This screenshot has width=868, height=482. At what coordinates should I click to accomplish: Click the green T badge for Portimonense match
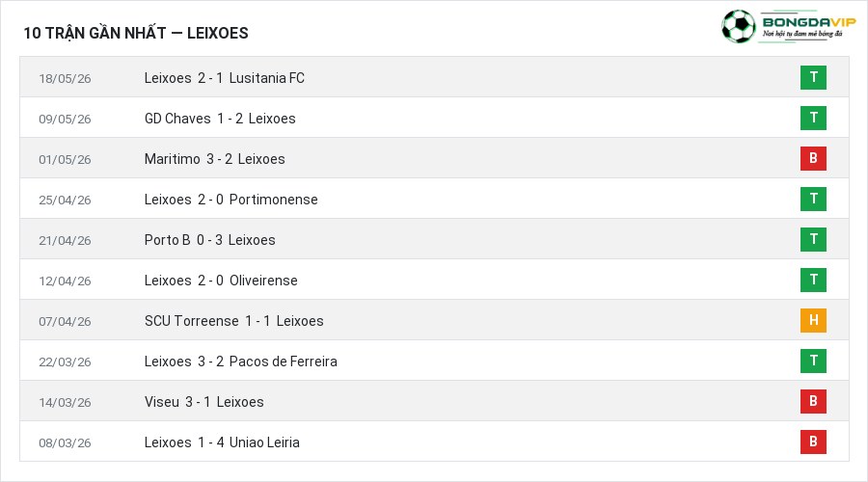[x=813, y=199]
